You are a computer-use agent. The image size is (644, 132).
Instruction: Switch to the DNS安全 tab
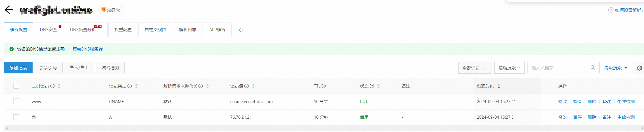click(x=48, y=30)
